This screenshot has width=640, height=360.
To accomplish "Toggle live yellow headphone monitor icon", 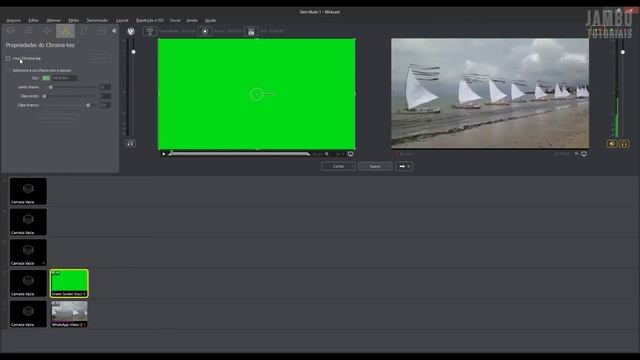I will (624, 144).
